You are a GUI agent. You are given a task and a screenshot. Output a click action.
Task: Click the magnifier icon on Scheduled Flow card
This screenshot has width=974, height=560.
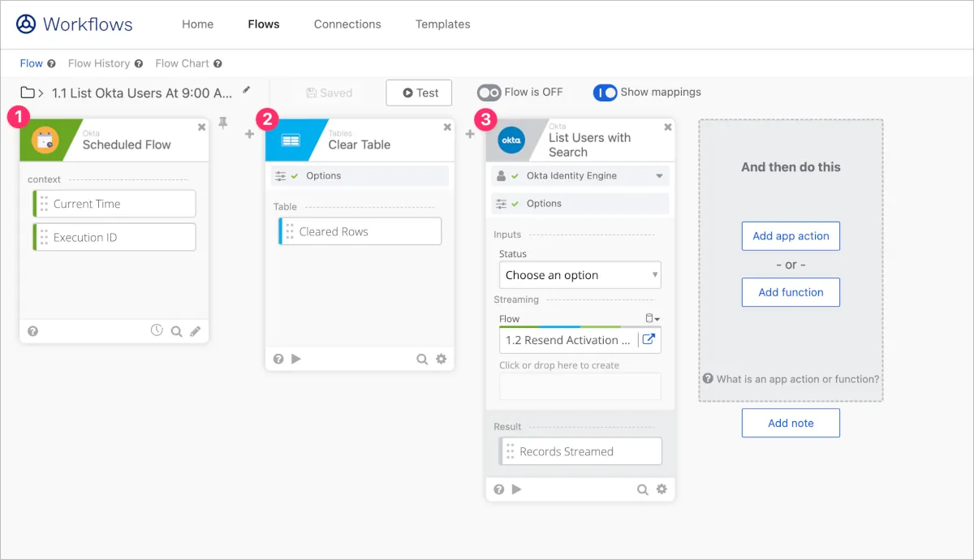pyautogui.click(x=176, y=331)
